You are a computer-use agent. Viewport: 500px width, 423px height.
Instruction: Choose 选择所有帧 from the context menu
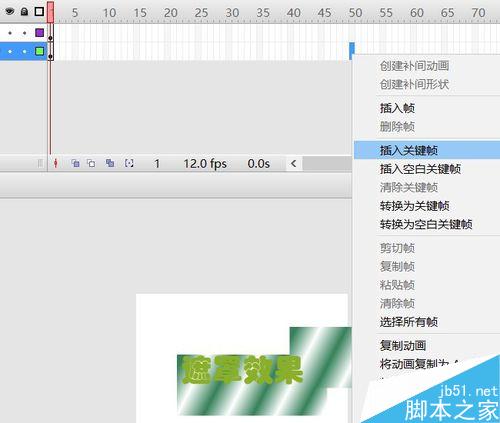click(x=409, y=322)
